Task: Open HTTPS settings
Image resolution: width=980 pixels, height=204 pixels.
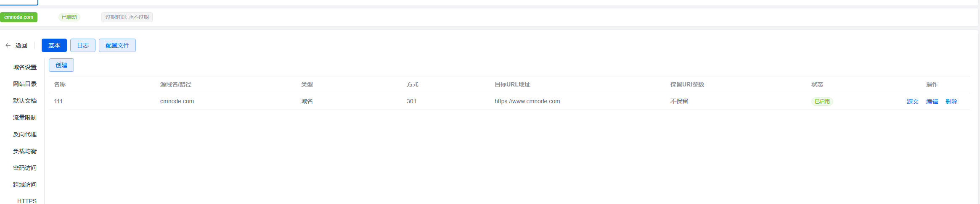Action: (27, 201)
